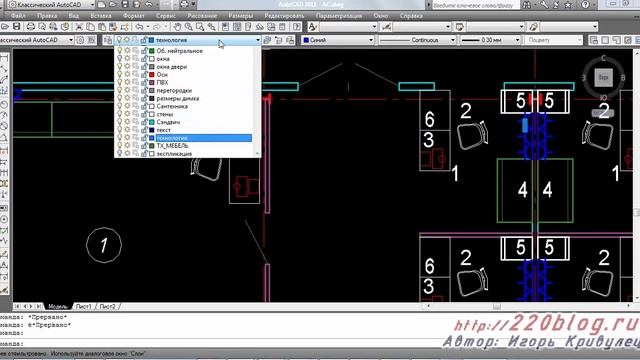Open the 0.30 мм lineweight dropdown
640x360 pixels.
coord(490,40)
